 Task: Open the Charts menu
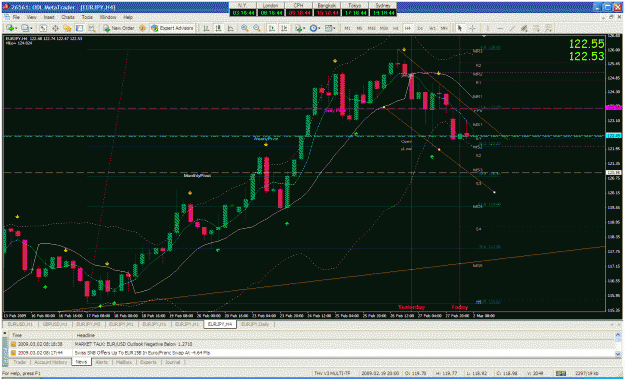tap(68, 18)
